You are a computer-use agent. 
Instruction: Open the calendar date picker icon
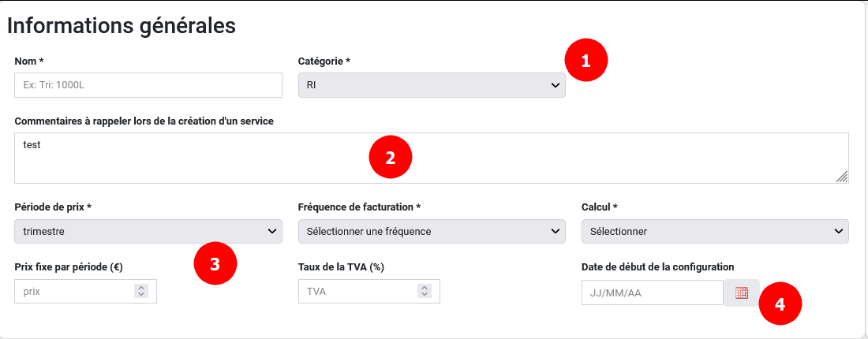(741, 292)
